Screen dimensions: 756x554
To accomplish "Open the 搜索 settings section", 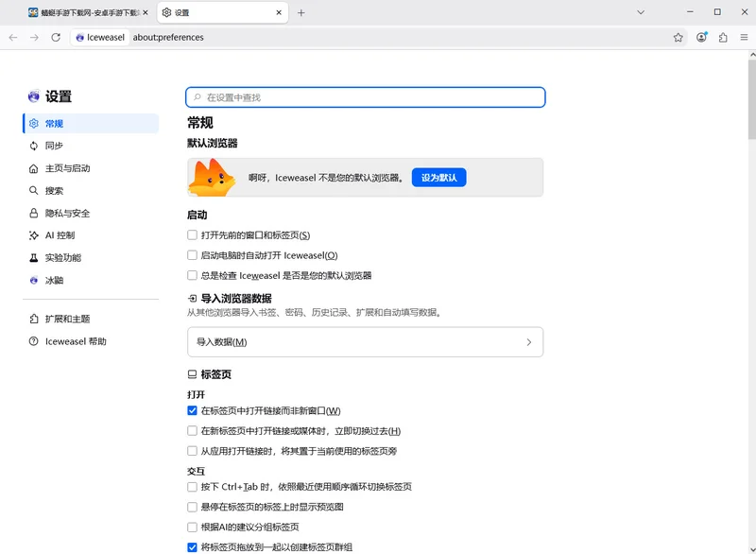I will pos(91,190).
